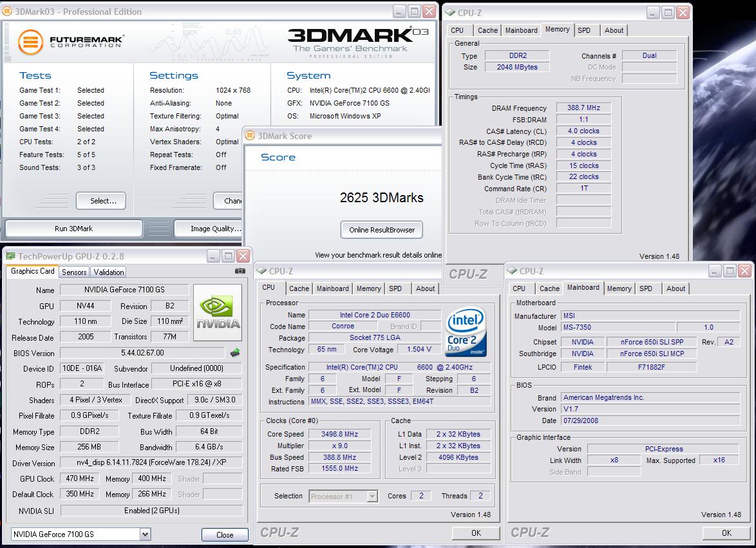Click the GPU Clock value 470 MHz

(80, 478)
